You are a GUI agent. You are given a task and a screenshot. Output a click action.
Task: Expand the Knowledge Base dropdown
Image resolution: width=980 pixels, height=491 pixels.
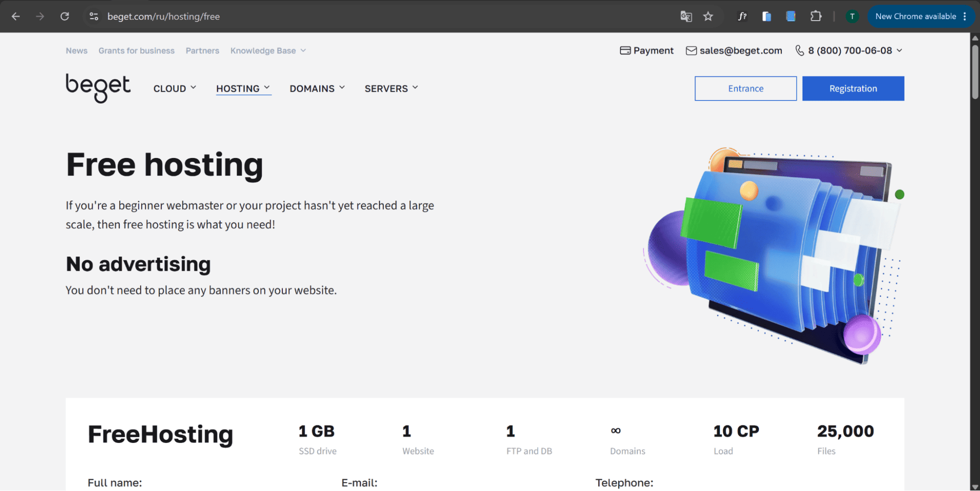coord(268,51)
